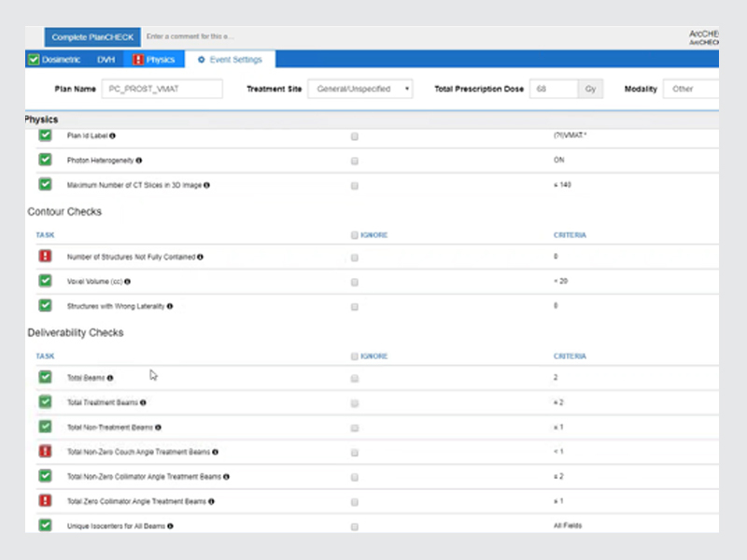Click the Complete PlanCHECK button
The height and width of the screenshot is (560, 747).
92,37
